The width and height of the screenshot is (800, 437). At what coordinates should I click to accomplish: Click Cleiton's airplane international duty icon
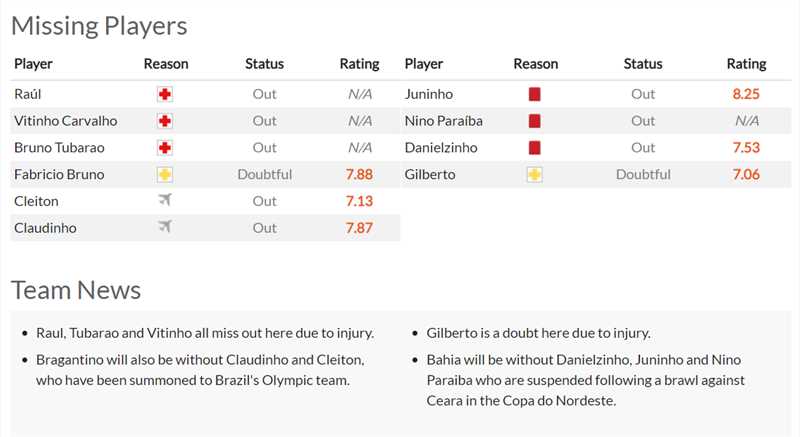[x=165, y=201]
